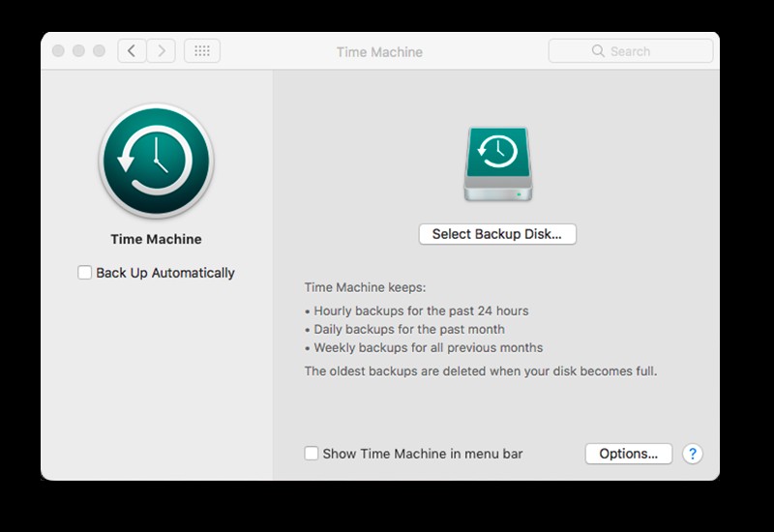Click the bold Time Machine label under the icon

pos(156,239)
